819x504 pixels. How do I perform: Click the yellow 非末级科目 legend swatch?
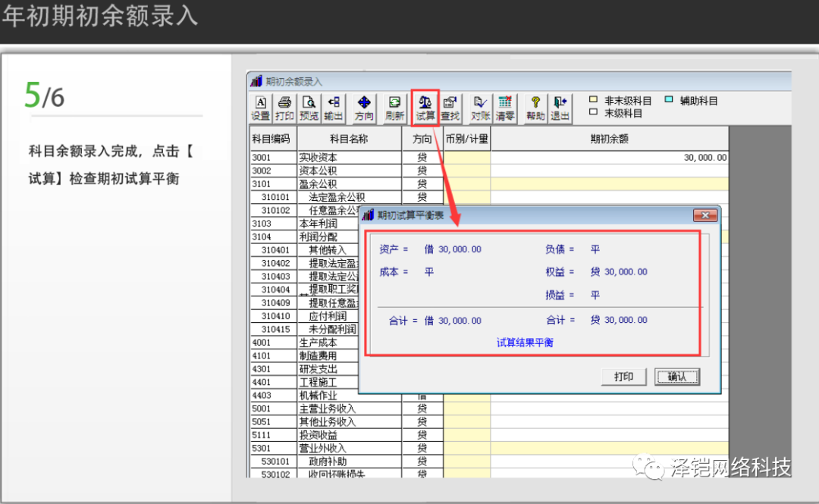tap(594, 100)
